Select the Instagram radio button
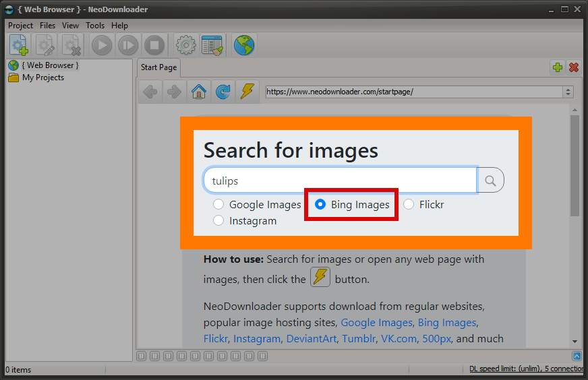The image size is (588, 380). tap(218, 220)
